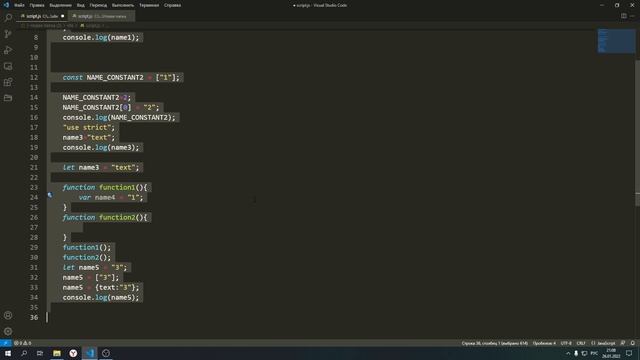This screenshot has width=640, height=360.
Task: Open the Windows Start menu
Action: click(x=8, y=353)
